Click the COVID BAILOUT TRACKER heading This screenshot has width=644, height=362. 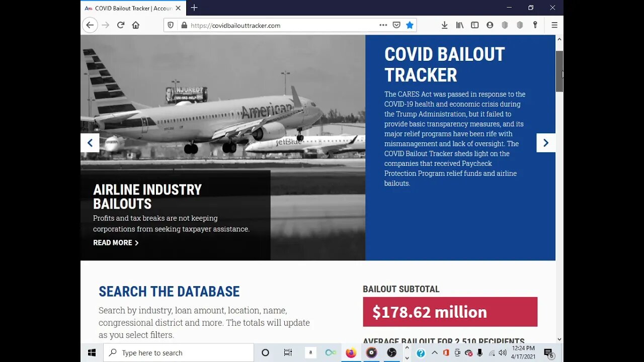coord(444,64)
